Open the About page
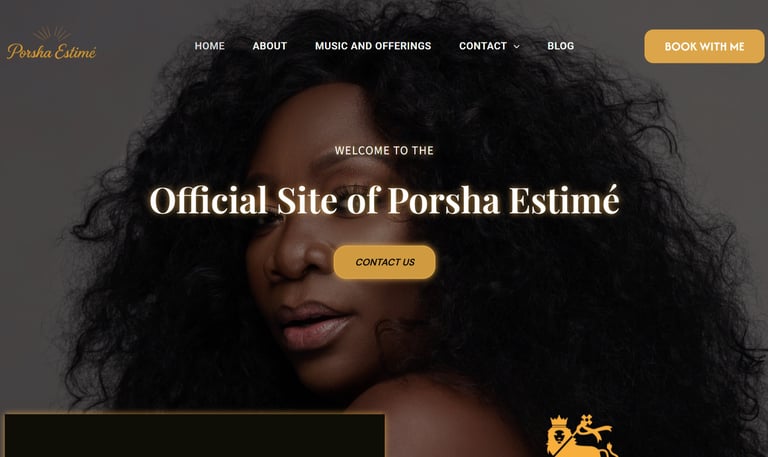 tap(269, 46)
